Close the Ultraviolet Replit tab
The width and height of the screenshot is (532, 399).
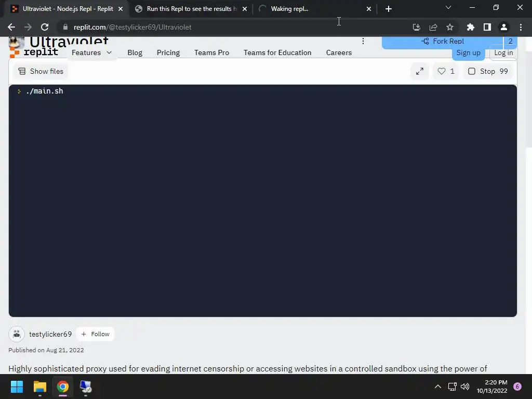[x=121, y=9]
